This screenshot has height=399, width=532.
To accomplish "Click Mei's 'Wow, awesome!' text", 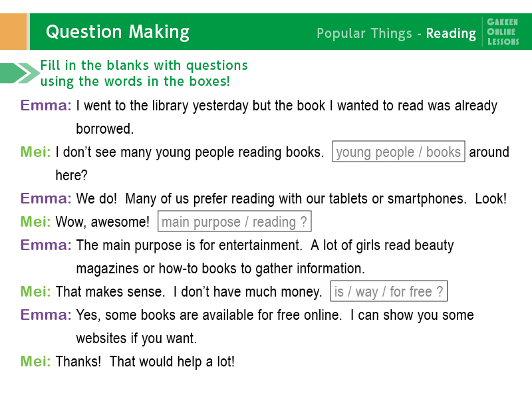I will point(102,222).
